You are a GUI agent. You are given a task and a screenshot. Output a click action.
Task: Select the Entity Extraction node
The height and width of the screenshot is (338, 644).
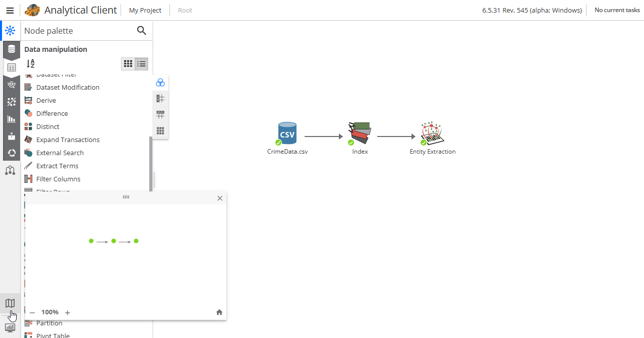tap(432, 134)
